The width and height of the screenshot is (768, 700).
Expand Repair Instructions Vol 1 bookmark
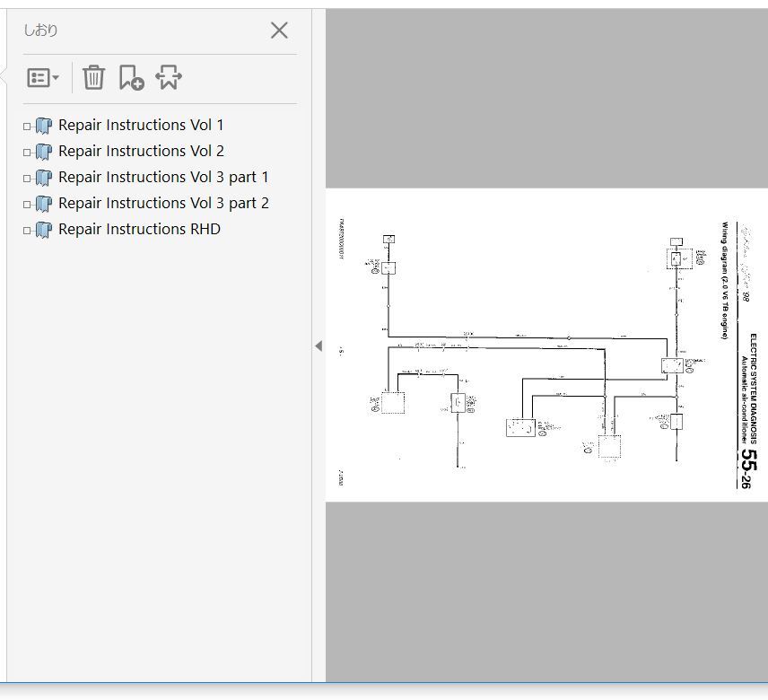tap(27, 127)
